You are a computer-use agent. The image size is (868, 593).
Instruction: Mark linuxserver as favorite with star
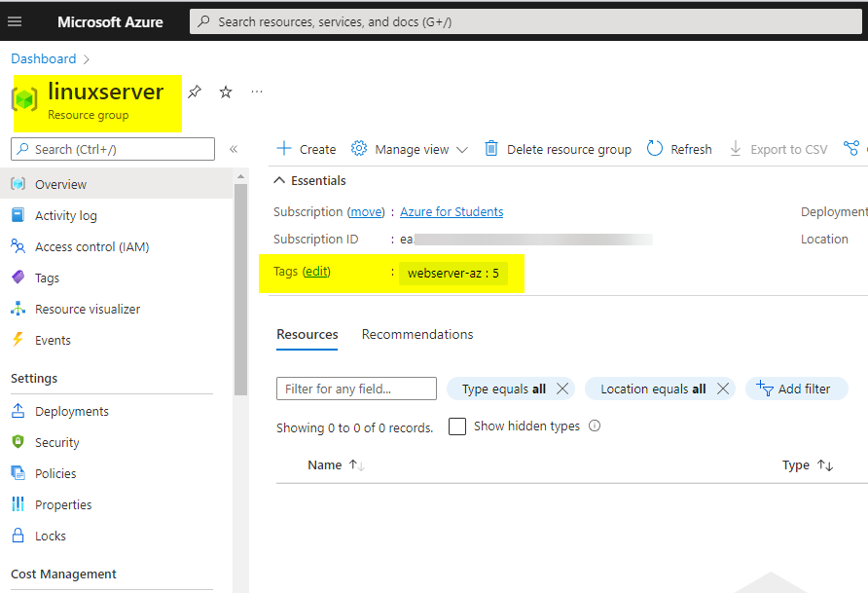coord(226,92)
